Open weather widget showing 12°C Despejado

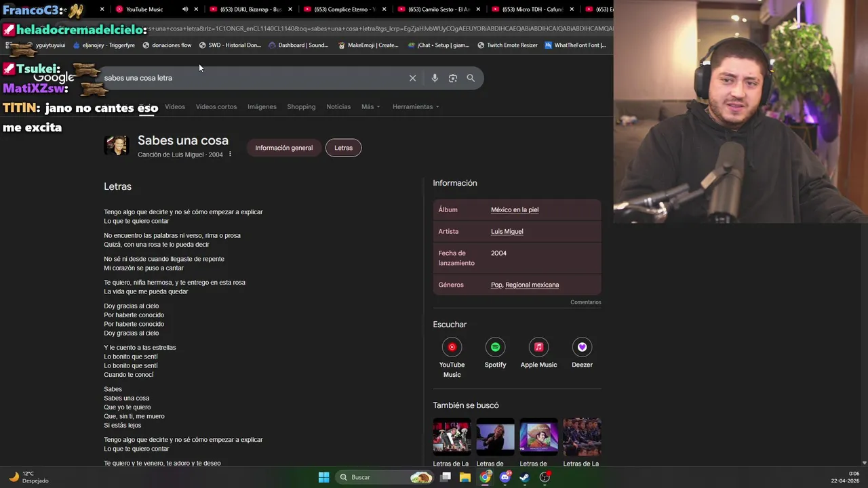[28, 477]
